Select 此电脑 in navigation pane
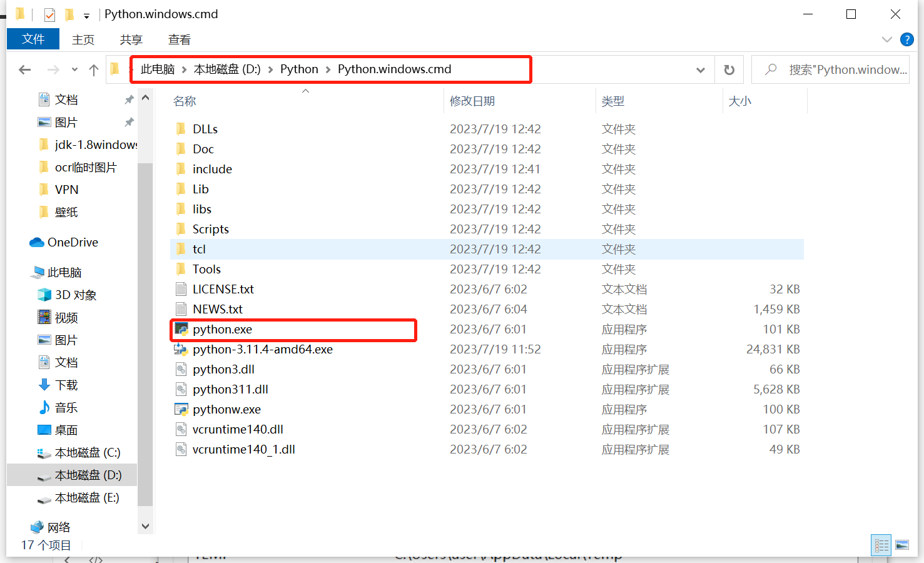924x563 pixels. (64, 272)
